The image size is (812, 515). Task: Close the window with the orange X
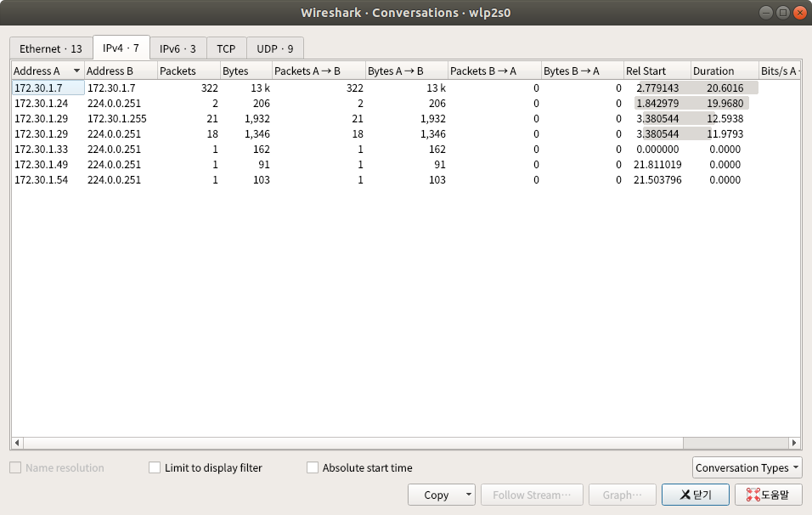coord(800,13)
